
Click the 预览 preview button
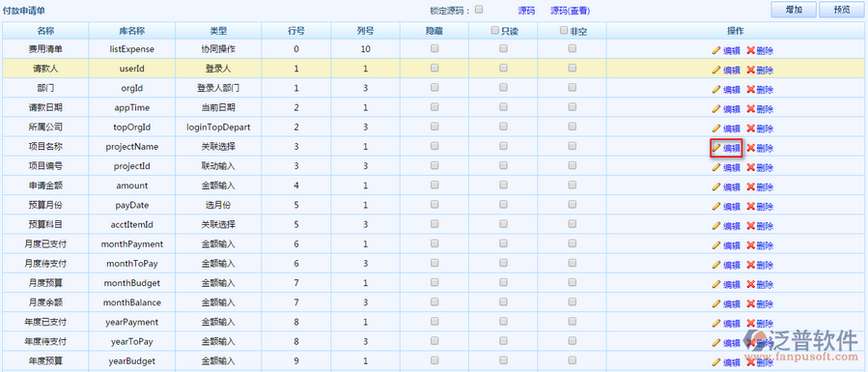click(842, 10)
